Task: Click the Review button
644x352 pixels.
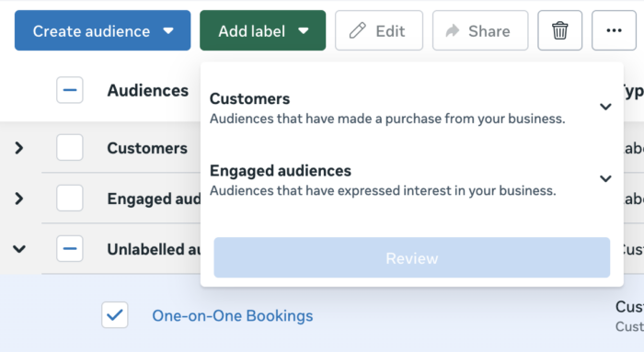Action: 412,257
